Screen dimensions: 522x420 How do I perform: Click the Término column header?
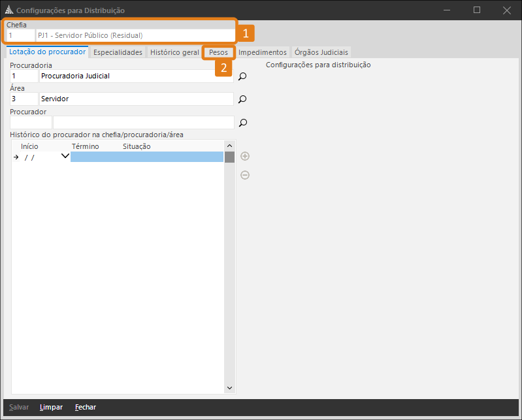86,146
